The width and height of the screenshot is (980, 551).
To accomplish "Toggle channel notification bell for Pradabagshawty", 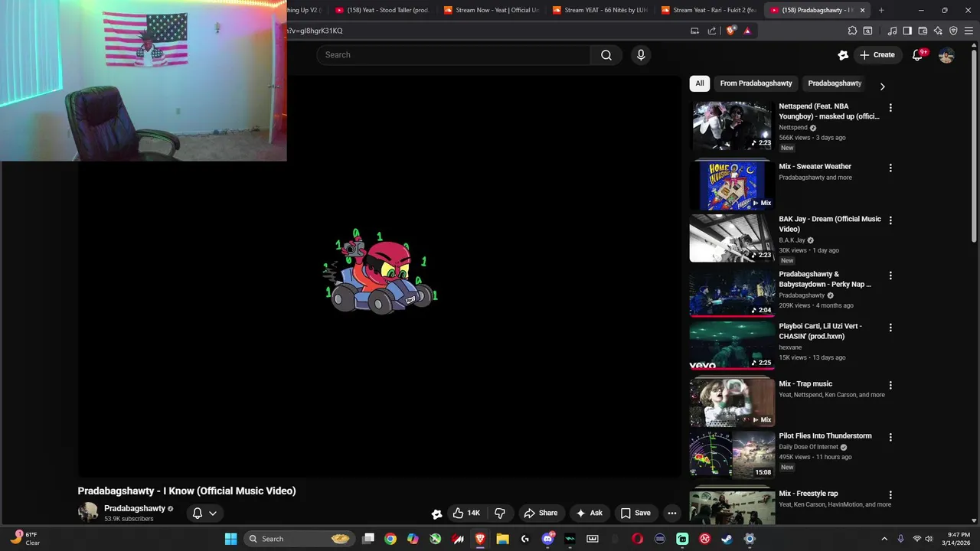I will tap(197, 513).
